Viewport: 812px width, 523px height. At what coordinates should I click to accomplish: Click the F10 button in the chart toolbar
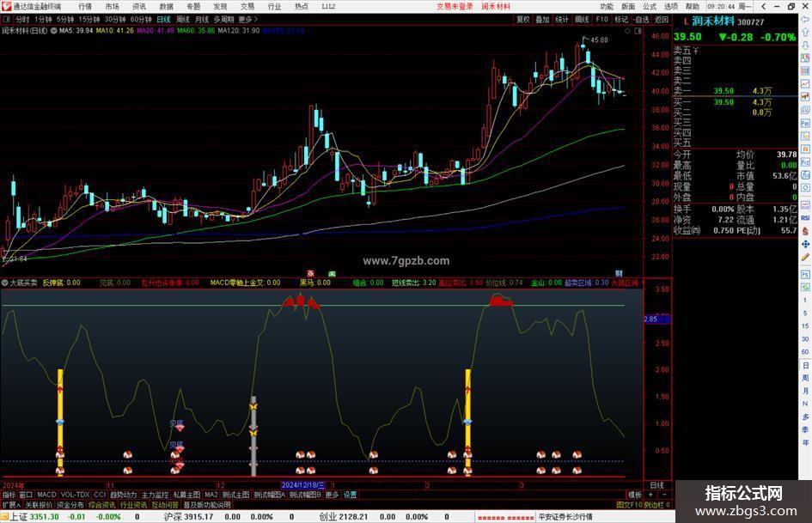[601, 20]
